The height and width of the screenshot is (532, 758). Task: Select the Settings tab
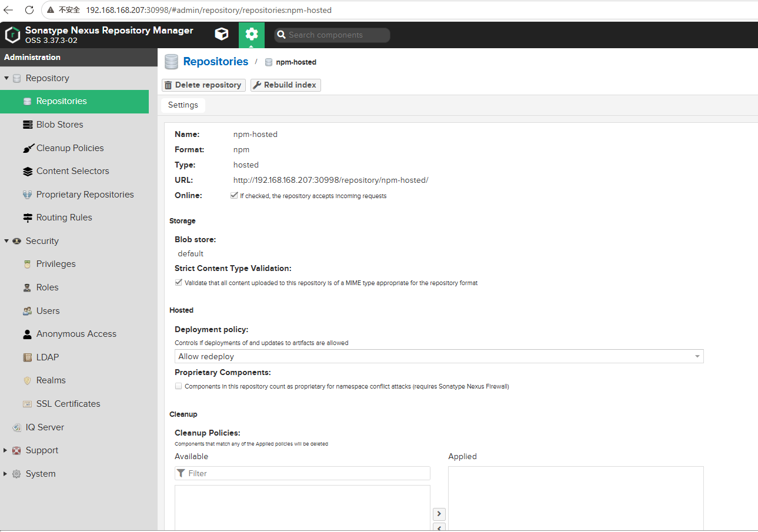(183, 105)
